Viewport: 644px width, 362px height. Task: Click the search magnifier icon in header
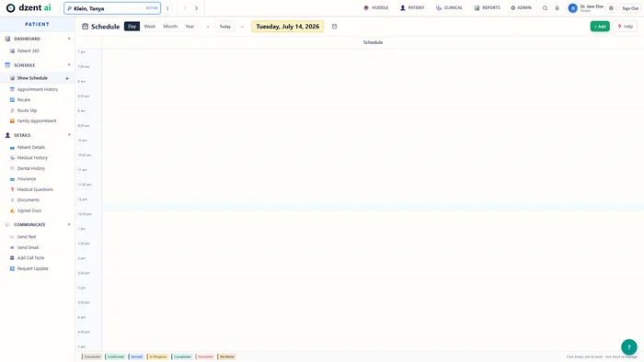click(545, 8)
